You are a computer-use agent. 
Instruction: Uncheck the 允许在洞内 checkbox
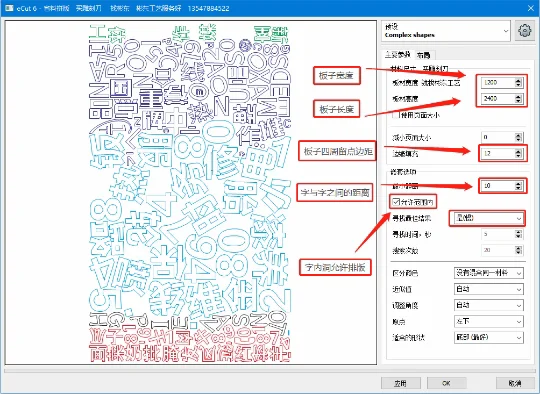pos(396,201)
